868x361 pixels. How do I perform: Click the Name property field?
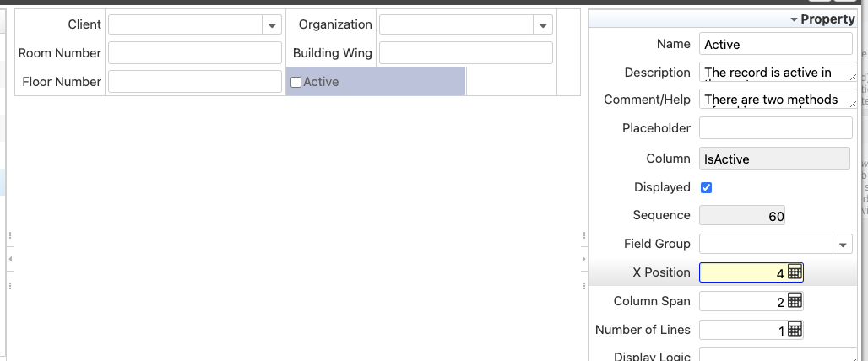777,45
